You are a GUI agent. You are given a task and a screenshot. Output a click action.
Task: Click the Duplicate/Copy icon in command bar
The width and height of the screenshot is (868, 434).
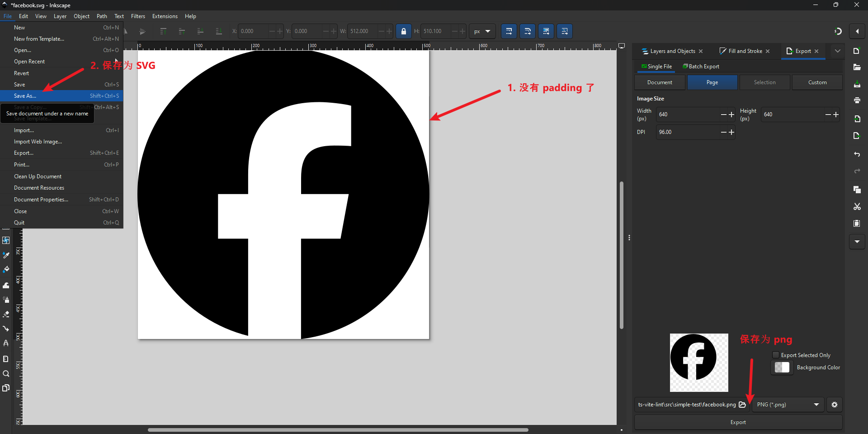click(857, 190)
